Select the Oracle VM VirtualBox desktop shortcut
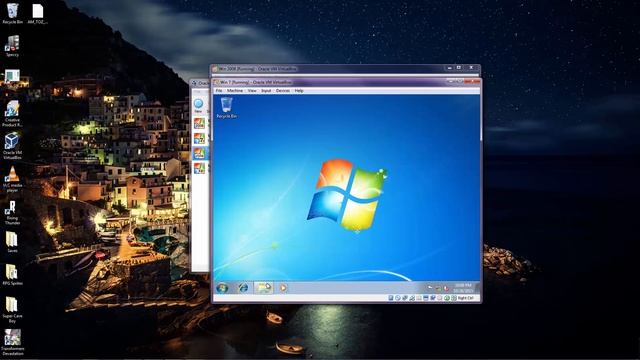 [12, 146]
